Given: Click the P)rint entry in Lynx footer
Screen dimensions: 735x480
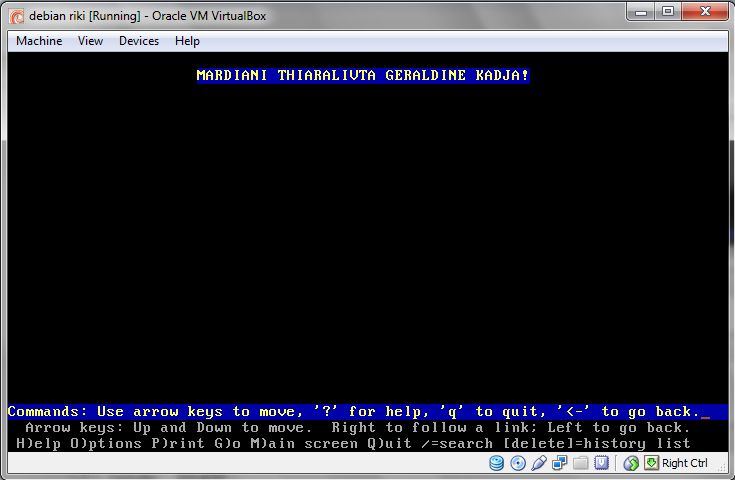Looking at the screenshot, I should tap(178, 443).
